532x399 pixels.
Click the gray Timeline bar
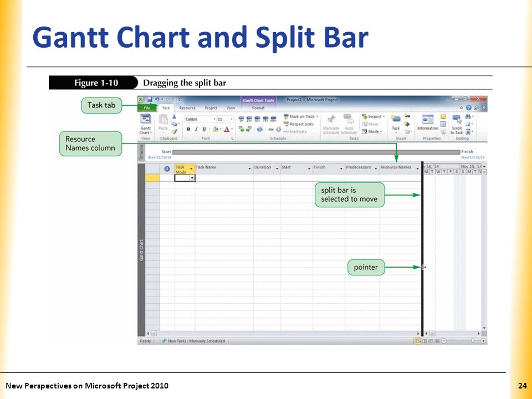click(x=316, y=152)
